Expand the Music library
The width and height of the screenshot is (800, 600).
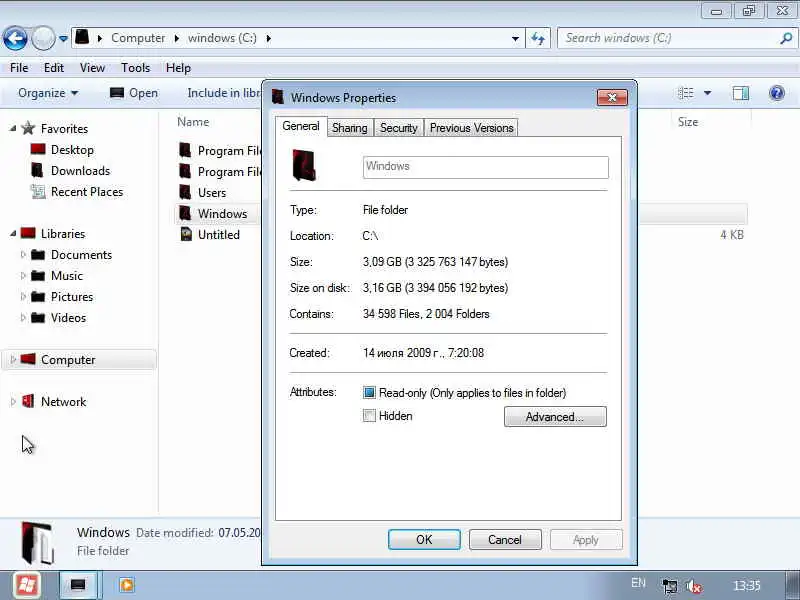click(x=22, y=276)
